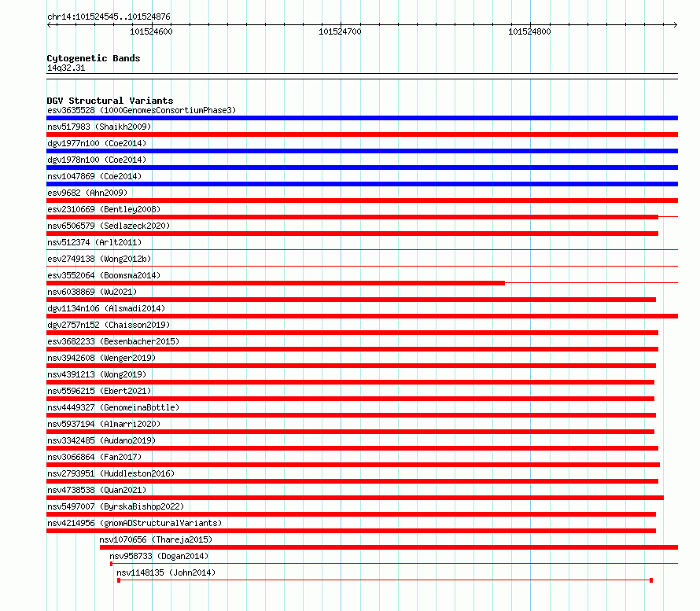Open variant nsv5596215 (Ebert2021)
Viewport: 700px width, 611px height.
coord(99,391)
